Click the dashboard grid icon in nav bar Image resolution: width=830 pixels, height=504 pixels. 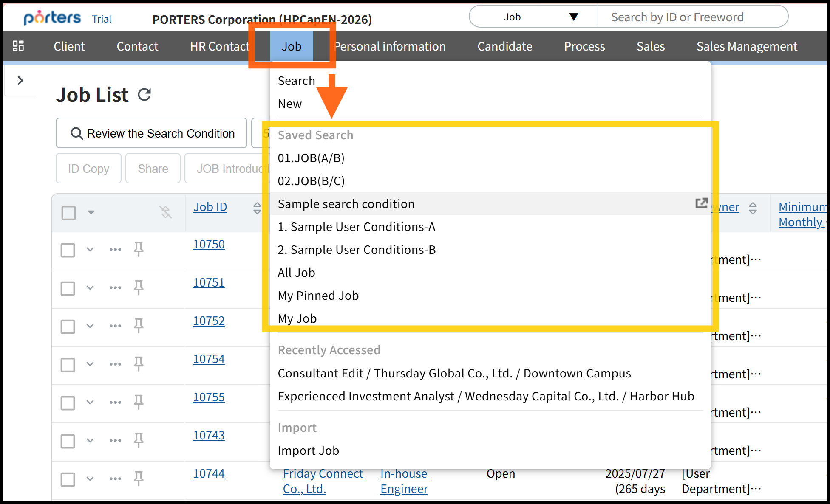click(18, 46)
